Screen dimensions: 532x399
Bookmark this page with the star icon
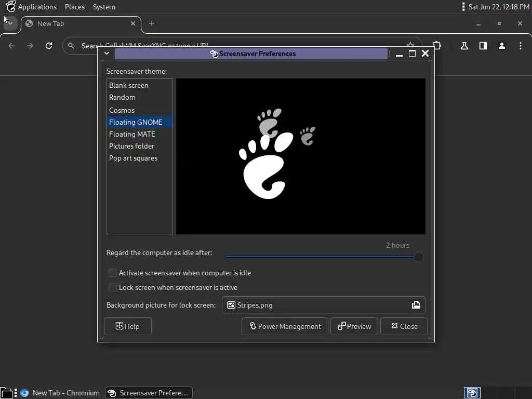[410, 45]
